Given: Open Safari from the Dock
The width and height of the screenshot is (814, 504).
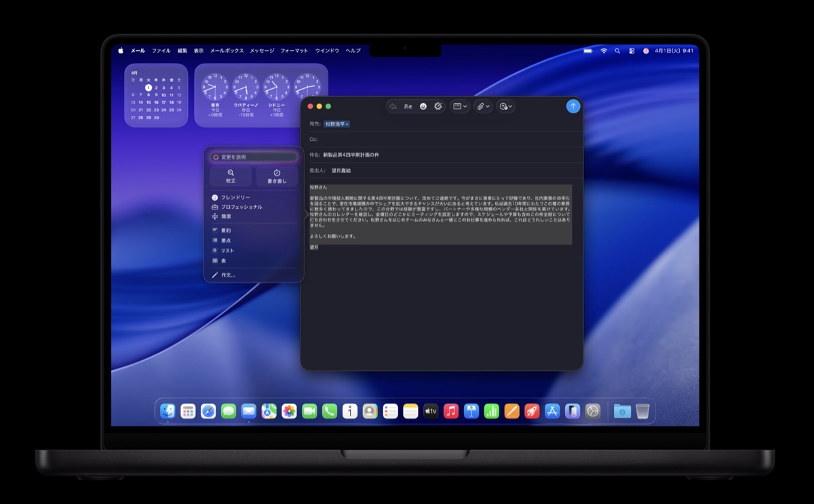Looking at the screenshot, I should click(x=208, y=411).
